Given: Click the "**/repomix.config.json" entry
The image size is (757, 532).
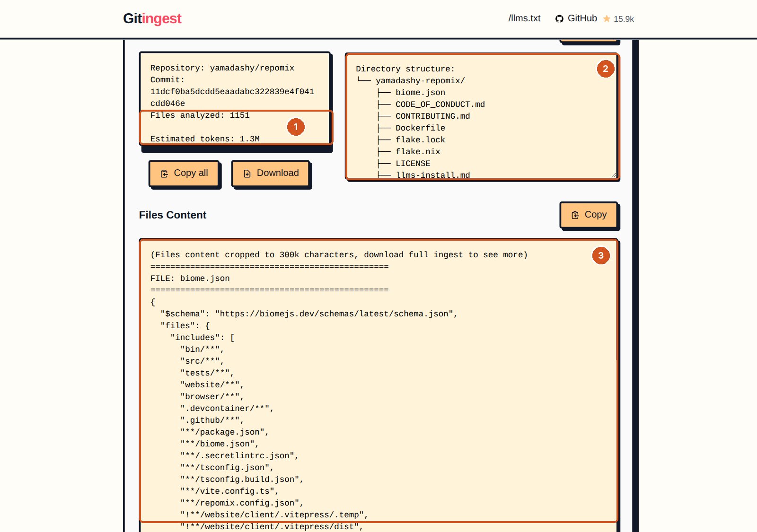Looking at the screenshot, I should click(242, 503).
